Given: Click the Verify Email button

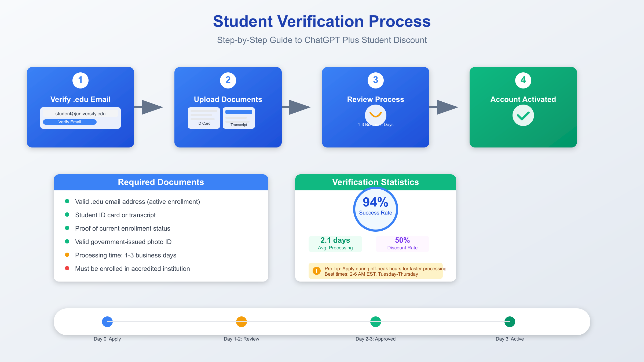Looking at the screenshot, I should point(70,122).
